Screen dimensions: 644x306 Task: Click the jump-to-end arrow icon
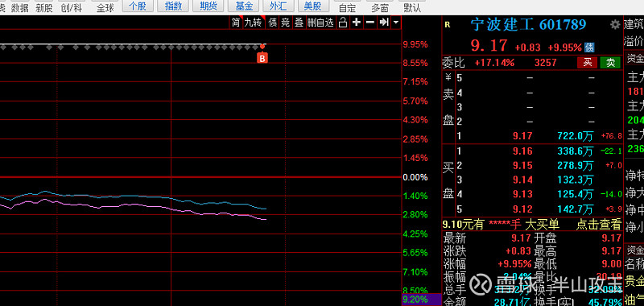pyautogui.click(x=384, y=23)
